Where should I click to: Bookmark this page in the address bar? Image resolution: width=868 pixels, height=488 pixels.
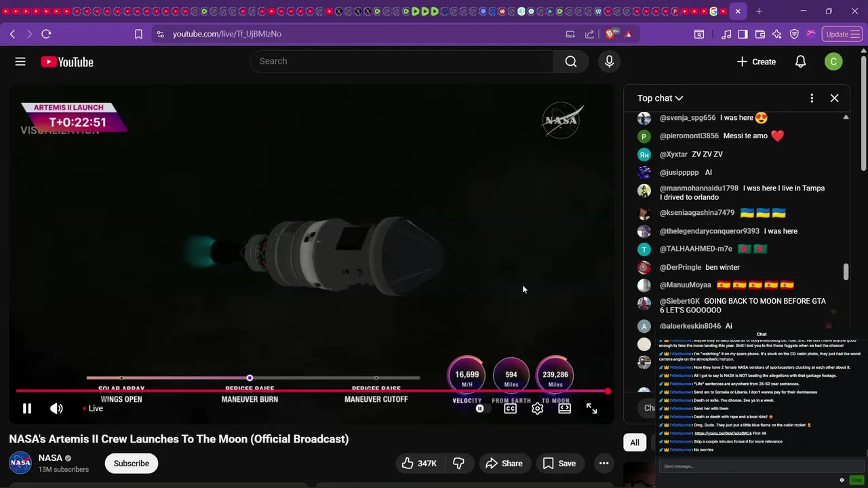click(138, 34)
